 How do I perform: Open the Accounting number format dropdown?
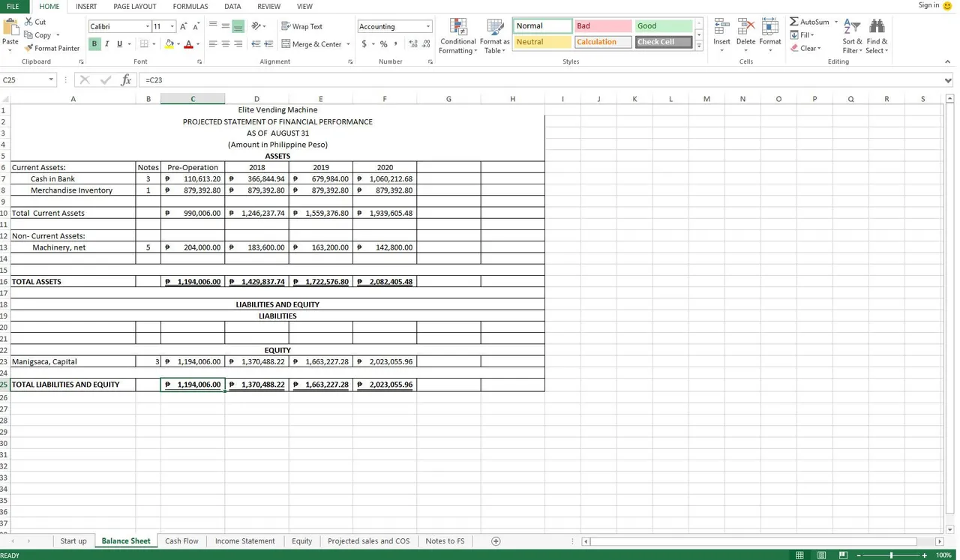pyautogui.click(x=428, y=26)
